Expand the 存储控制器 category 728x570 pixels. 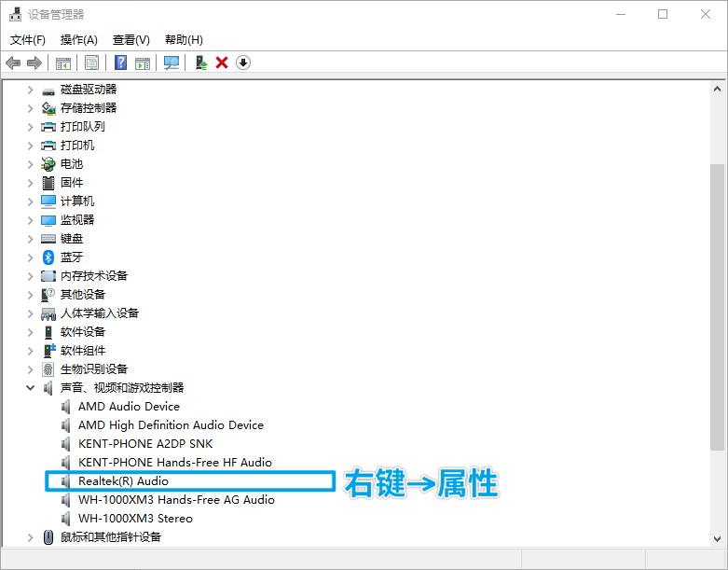point(30,108)
